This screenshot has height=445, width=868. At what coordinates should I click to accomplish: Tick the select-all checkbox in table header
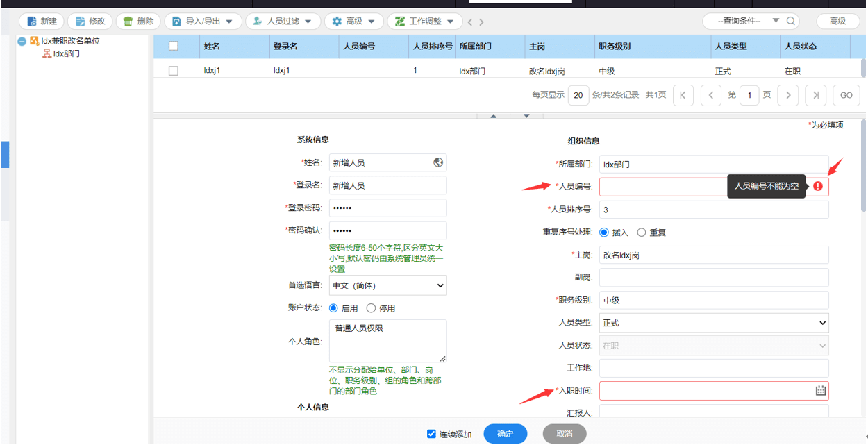174,46
